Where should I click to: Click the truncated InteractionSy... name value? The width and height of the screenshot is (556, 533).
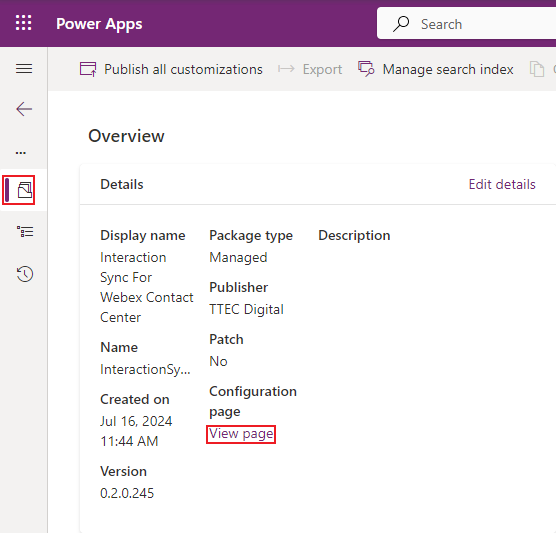pos(145,370)
